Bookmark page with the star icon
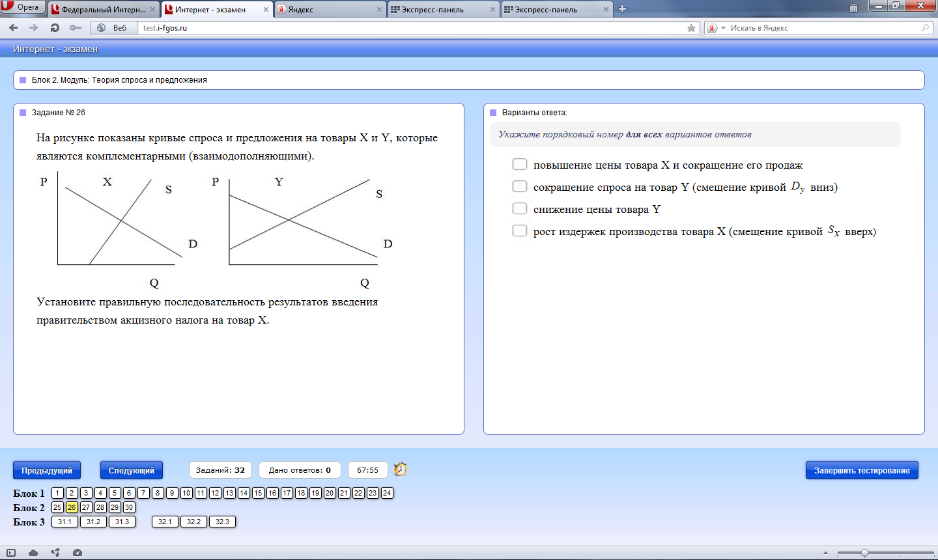This screenshot has width=938, height=560. pos(692,28)
